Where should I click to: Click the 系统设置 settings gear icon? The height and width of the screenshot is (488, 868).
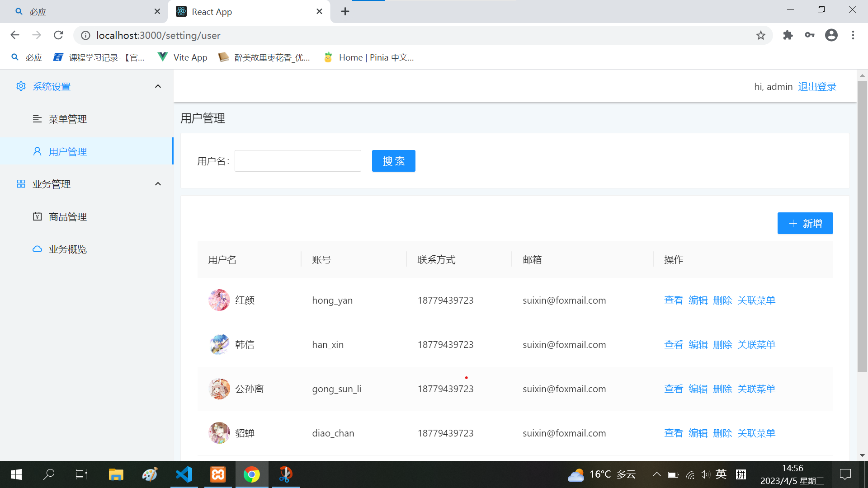pos(21,86)
